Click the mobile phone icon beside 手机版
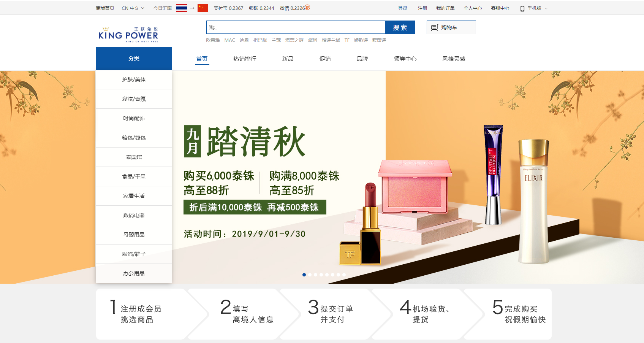Viewport: 644px width, 343px height. point(522,8)
